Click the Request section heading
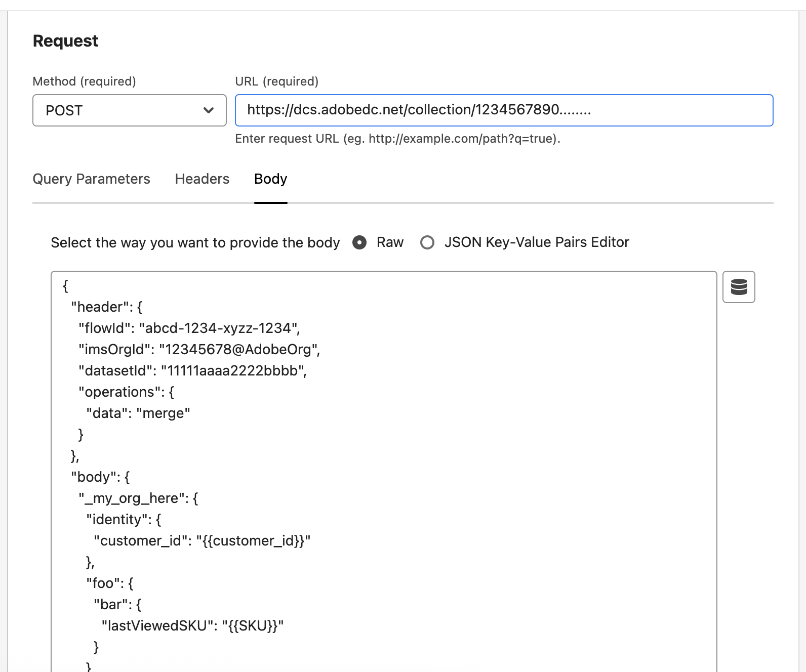This screenshot has width=806, height=672. tap(65, 41)
